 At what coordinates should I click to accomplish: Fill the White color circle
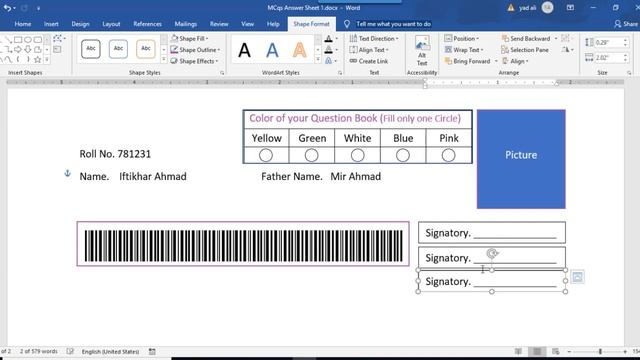(358, 156)
